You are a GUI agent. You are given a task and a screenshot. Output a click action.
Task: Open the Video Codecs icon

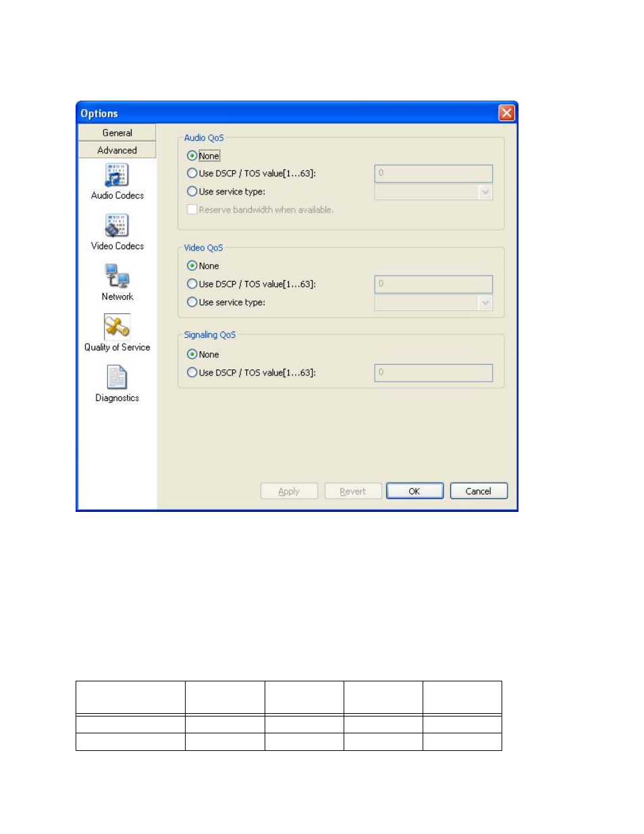[x=117, y=226]
